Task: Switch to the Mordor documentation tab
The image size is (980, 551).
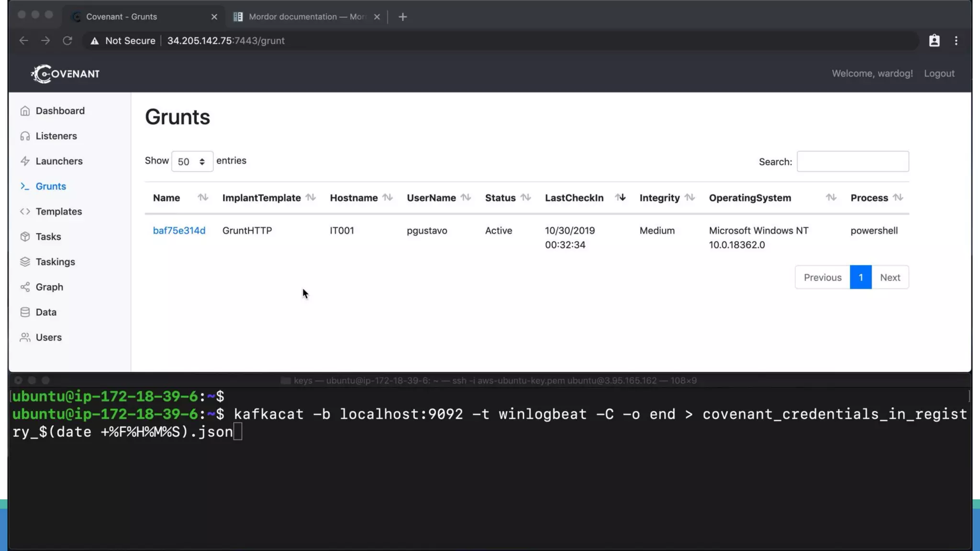Action: click(306, 17)
